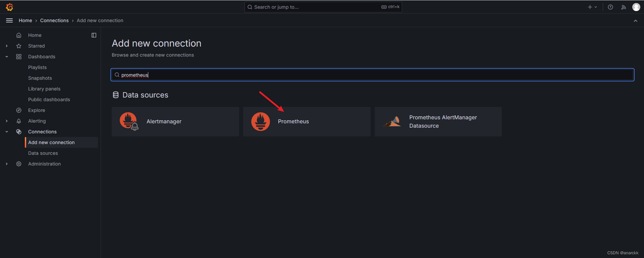Click the Starred star icon
Screen dimensions: 644x258
pyautogui.click(x=19, y=46)
